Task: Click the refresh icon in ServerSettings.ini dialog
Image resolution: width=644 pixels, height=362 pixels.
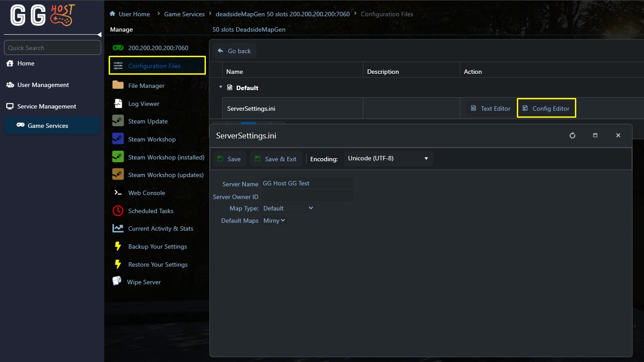Action: (572, 135)
